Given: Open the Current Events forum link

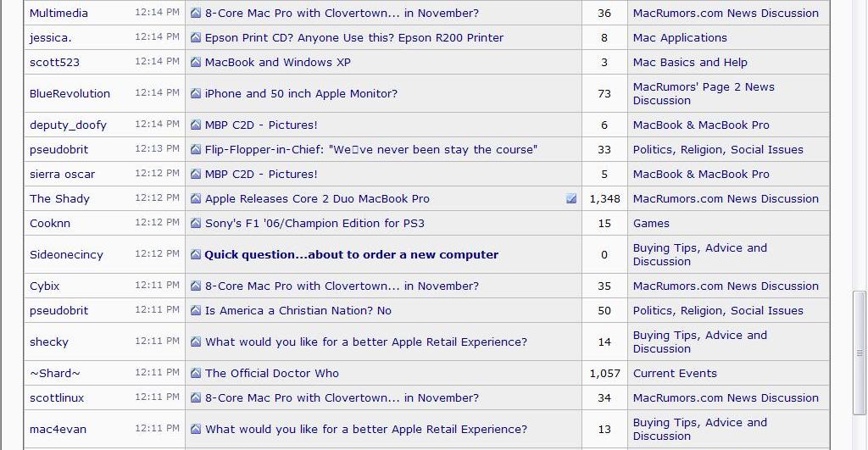Looking at the screenshot, I should (x=675, y=373).
